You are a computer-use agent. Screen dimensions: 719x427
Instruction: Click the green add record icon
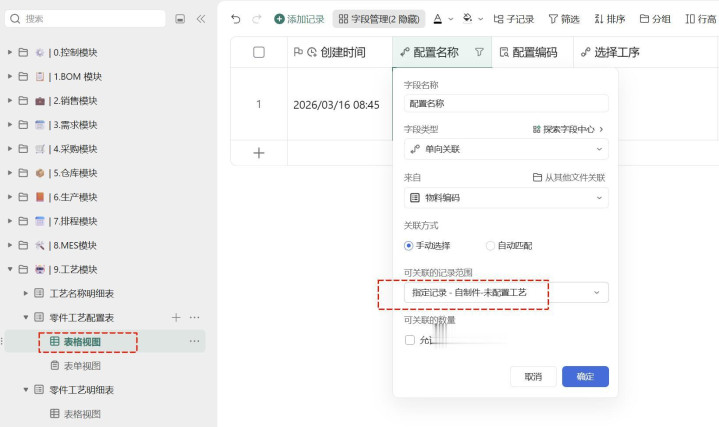(x=280, y=19)
